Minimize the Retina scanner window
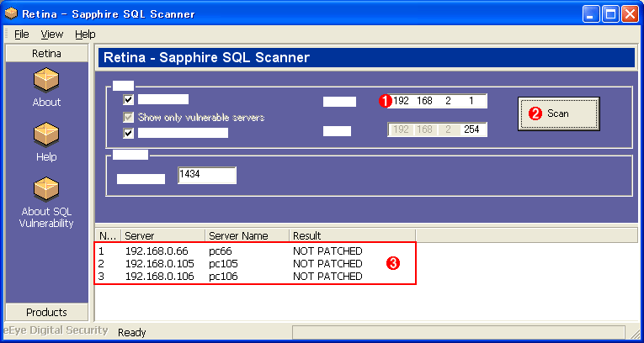 point(591,15)
